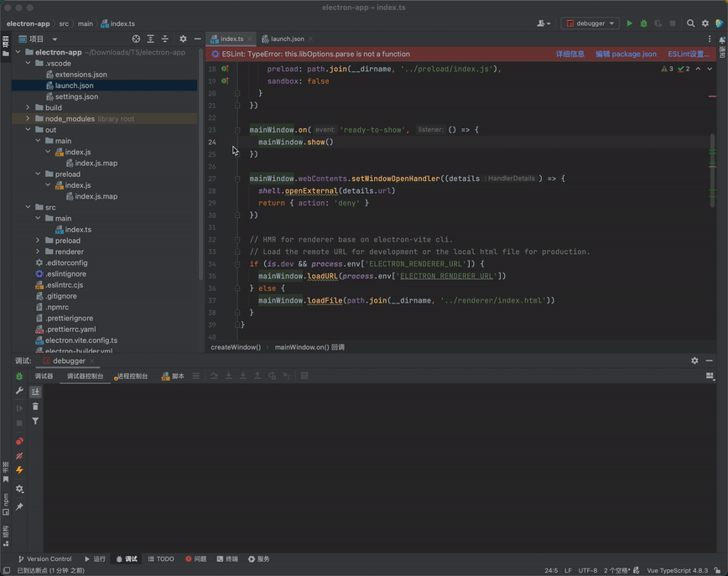Open layout settings icon in debug panel
The width and height of the screenshot is (728, 576).
point(710,376)
